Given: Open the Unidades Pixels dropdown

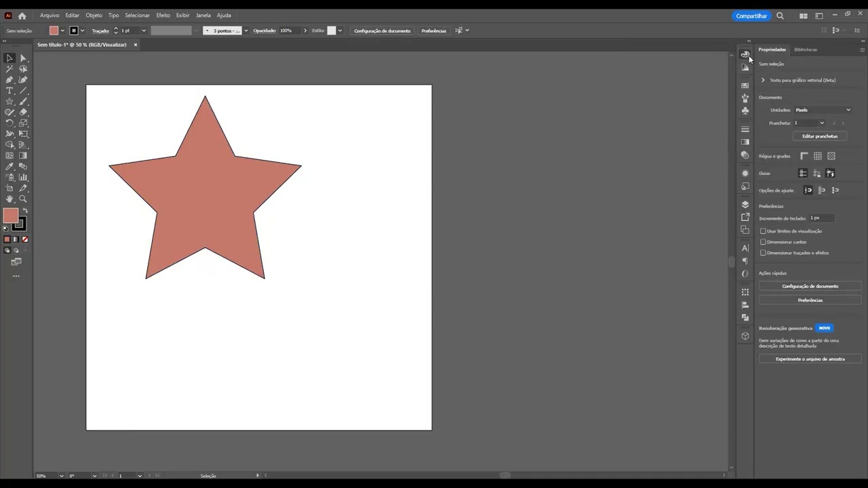Looking at the screenshot, I should pos(823,110).
